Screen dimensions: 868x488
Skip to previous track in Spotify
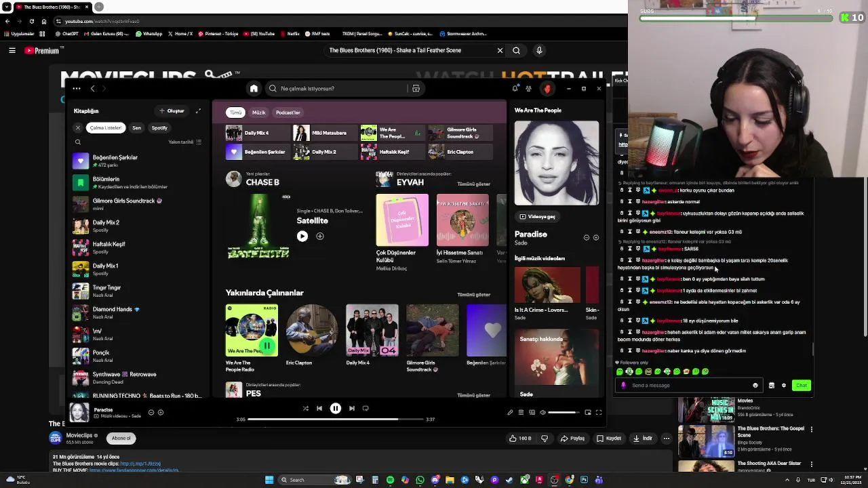319,409
